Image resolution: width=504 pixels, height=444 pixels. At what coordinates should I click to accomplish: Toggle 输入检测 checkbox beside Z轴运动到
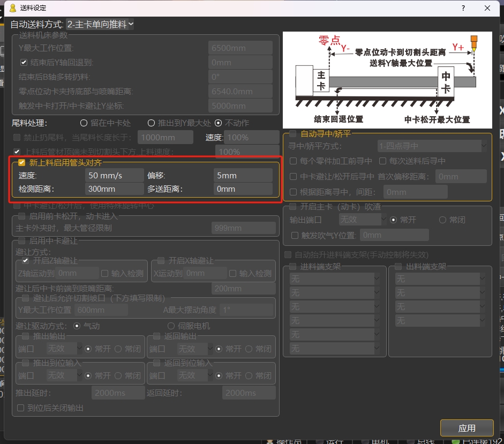[104, 273]
